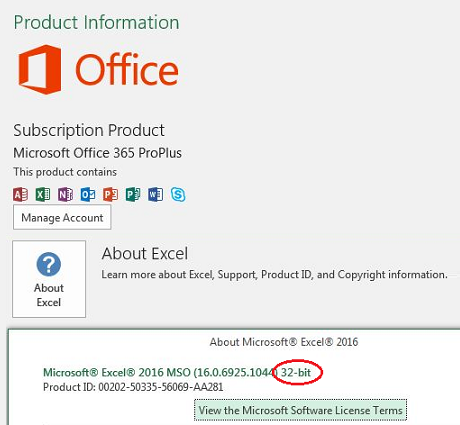Click the Excel app icon

tap(43, 194)
